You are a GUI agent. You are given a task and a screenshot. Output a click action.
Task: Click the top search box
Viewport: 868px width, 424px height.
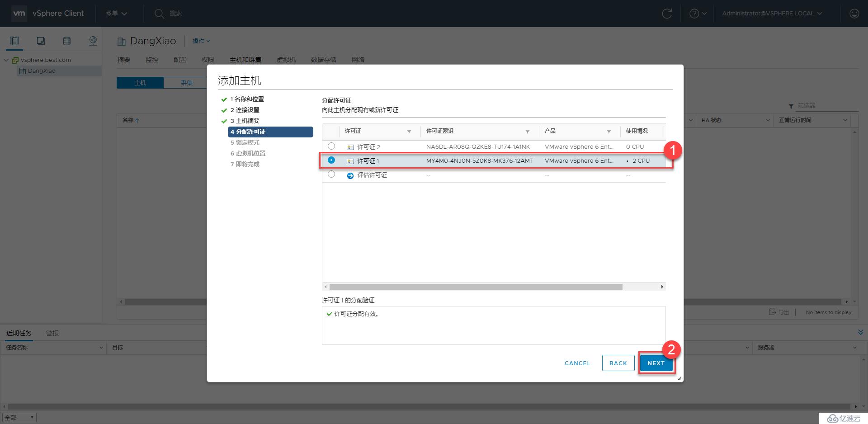pyautogui.click(x=176, y=14)
